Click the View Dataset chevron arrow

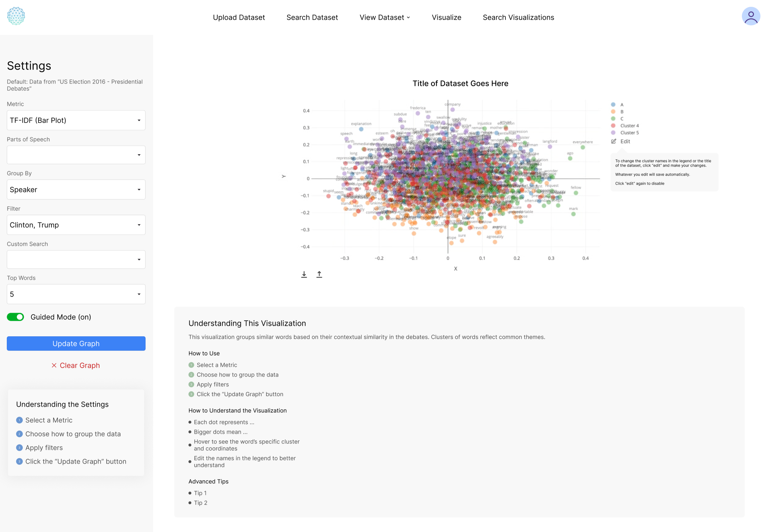pyautogui.click(x=408, y=18)
